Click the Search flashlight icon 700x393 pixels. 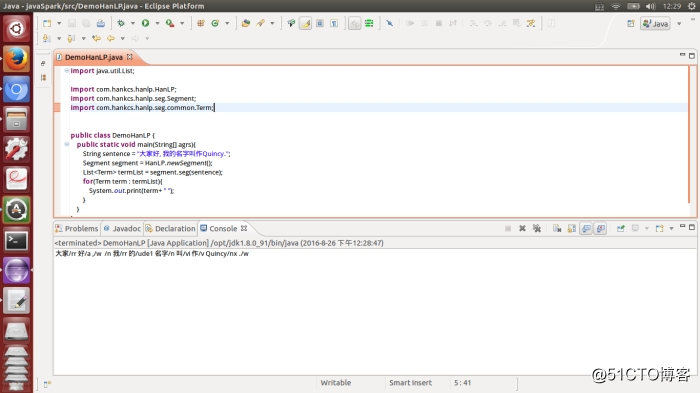click(x=261, y=23)
